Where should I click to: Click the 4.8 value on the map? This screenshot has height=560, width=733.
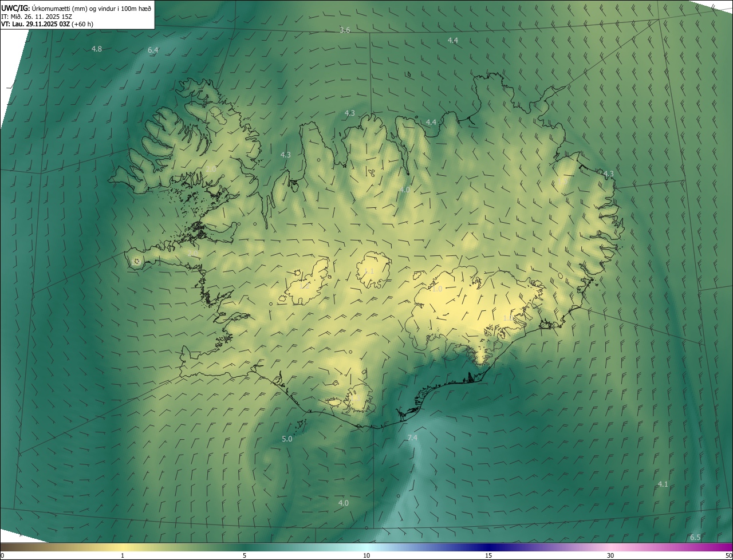coord(97,49)
